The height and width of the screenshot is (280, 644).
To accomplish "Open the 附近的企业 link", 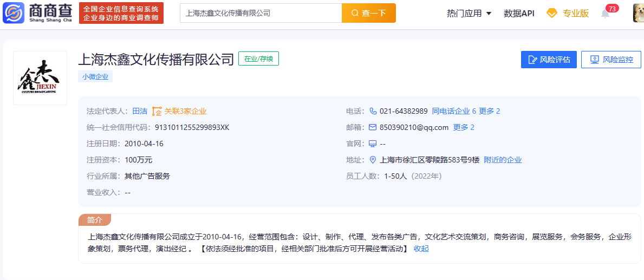I will pos(503,160).
